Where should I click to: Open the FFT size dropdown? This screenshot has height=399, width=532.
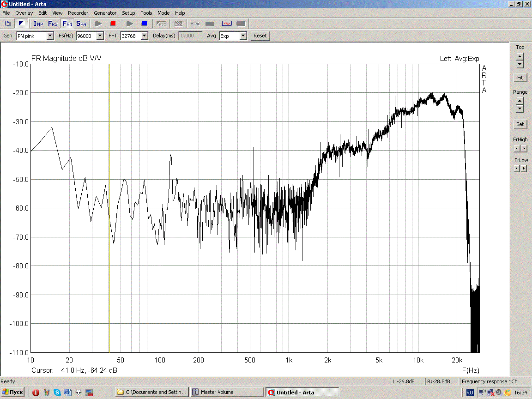144,36
